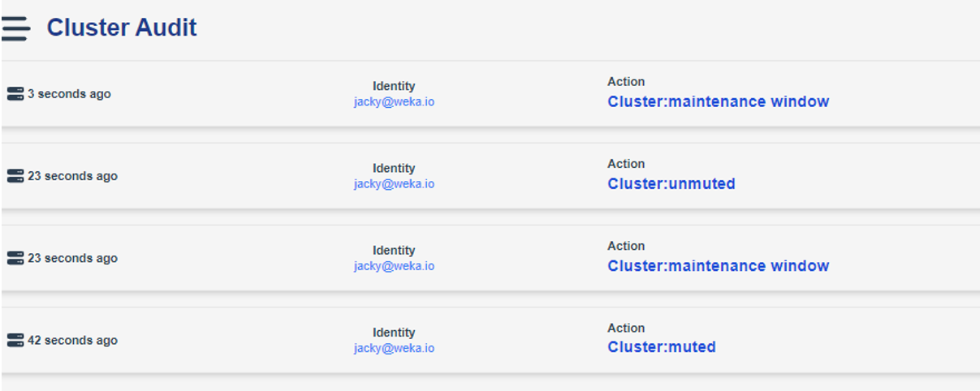
Task: Open the Cluster:muted action link
Action: point(661,347)
